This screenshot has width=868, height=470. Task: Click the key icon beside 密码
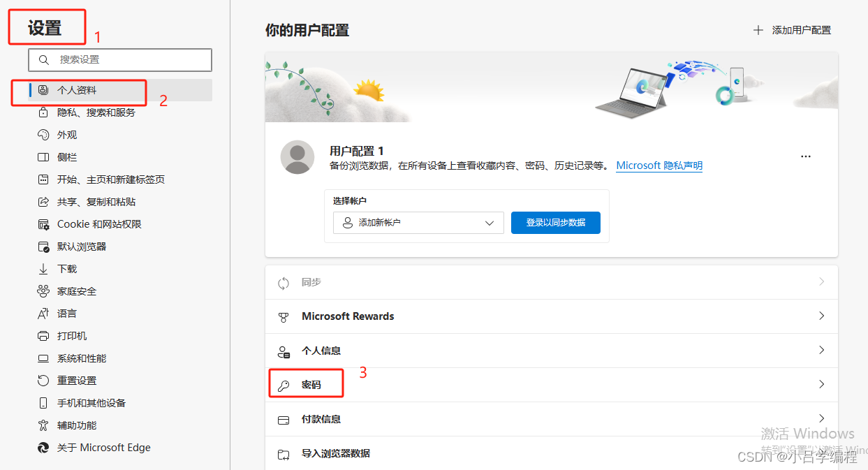(284, 385)
